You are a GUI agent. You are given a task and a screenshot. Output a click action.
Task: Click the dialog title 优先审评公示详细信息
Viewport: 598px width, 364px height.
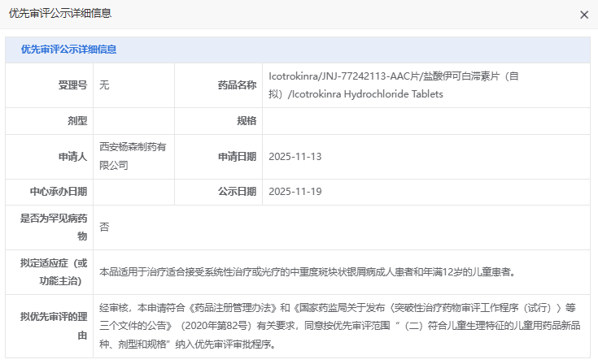tap(60, 13)
